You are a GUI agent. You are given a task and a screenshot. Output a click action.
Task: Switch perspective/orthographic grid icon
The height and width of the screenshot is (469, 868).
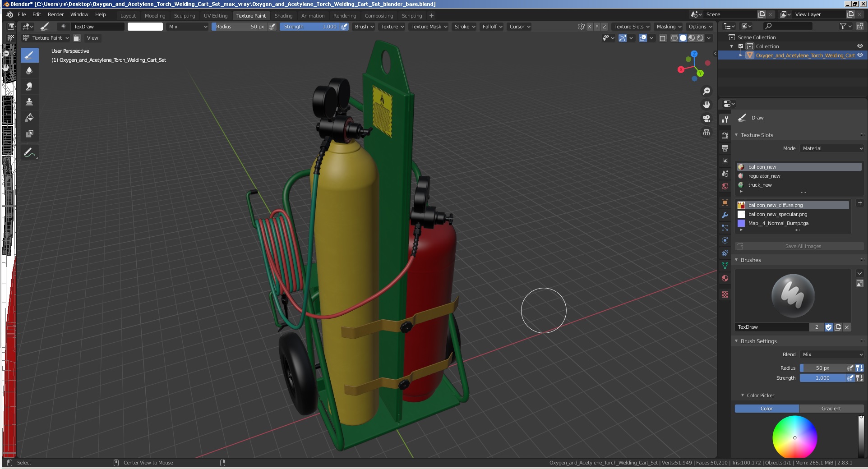(706, 133)
